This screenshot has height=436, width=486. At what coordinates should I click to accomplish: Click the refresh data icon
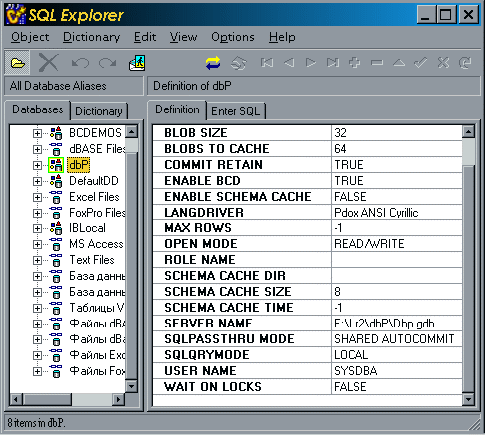tap(465, 63)
